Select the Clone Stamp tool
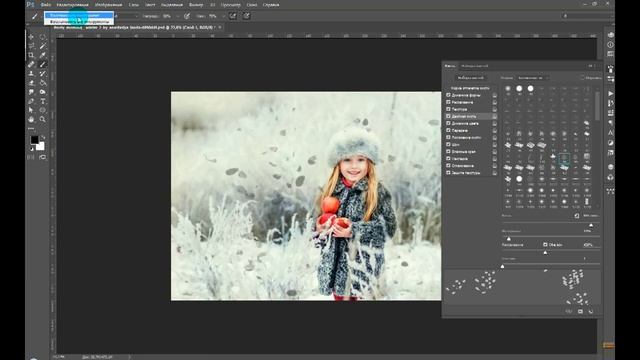The image size is (640, 360). point(31,74)
